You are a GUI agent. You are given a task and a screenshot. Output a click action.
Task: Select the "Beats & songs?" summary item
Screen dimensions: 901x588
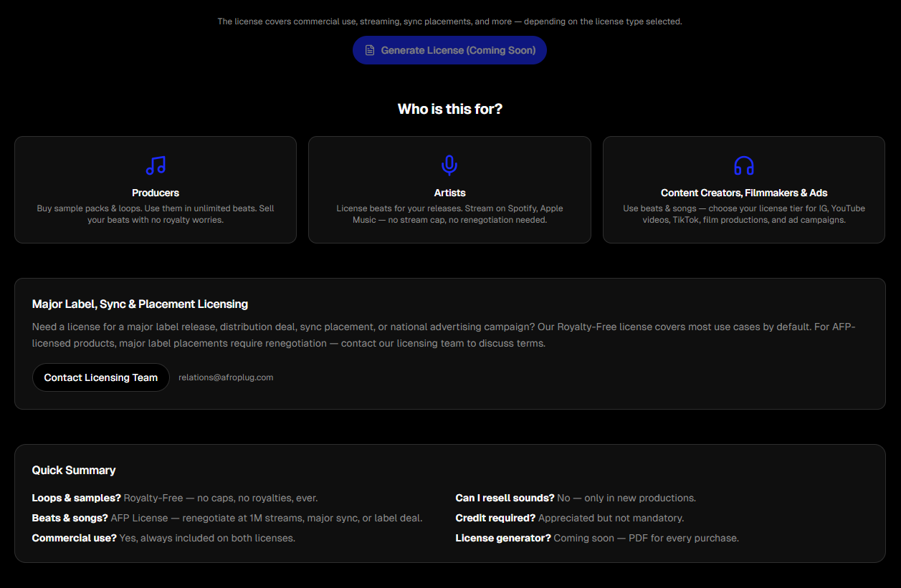227,518
